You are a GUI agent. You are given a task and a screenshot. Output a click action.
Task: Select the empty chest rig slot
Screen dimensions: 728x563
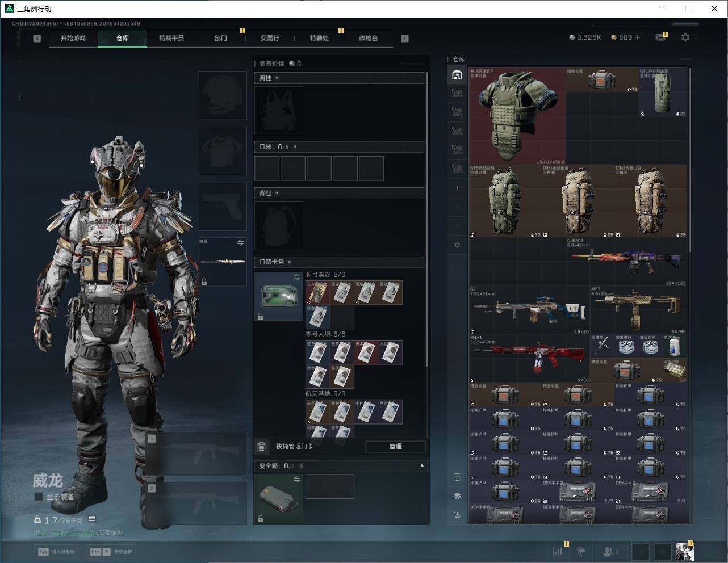[x=279, y=111]
